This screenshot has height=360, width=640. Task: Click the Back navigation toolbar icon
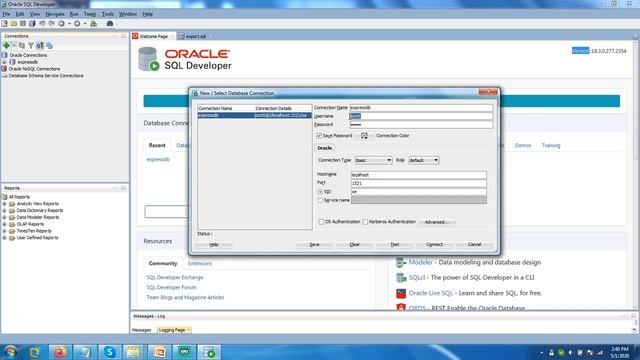pos(62,24)
